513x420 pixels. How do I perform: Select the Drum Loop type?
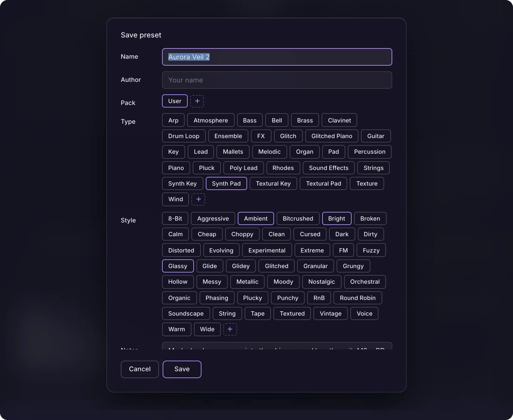184,136
